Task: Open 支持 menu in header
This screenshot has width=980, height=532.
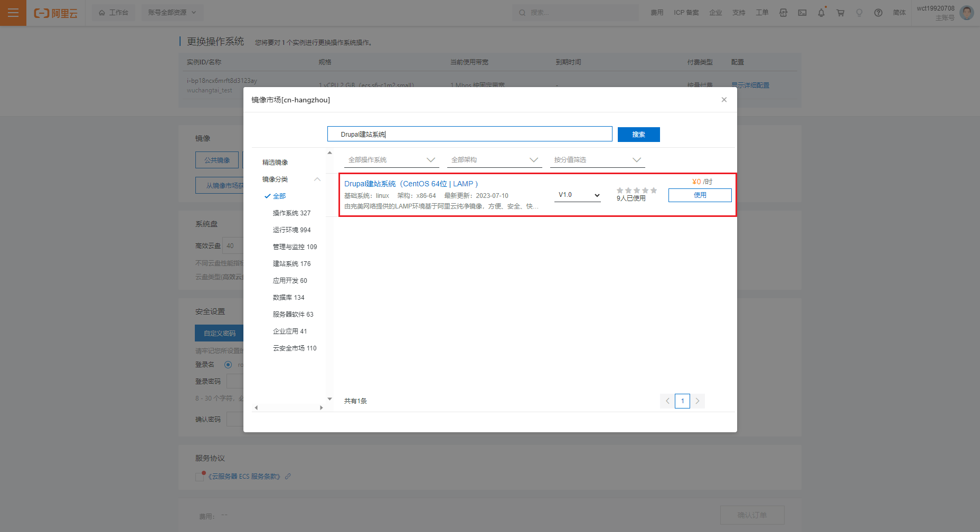Action: [739, 13]
